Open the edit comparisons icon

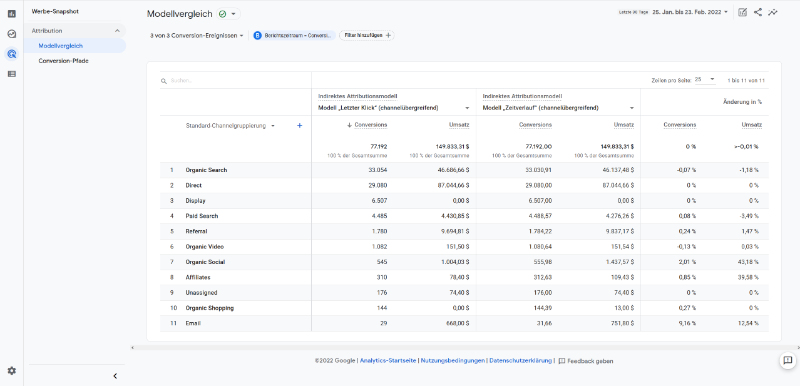[x=743, y=12]
